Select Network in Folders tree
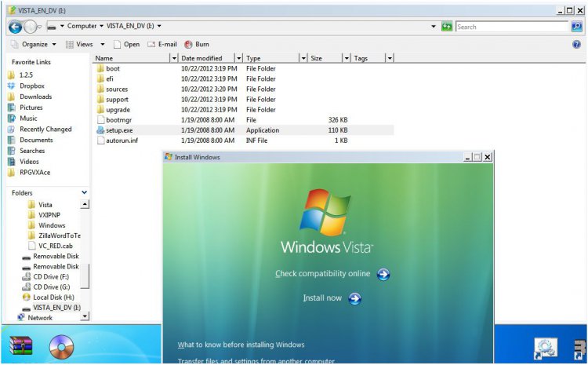The width and height of the screenshot is (588, 365). (x=35, y=318)
